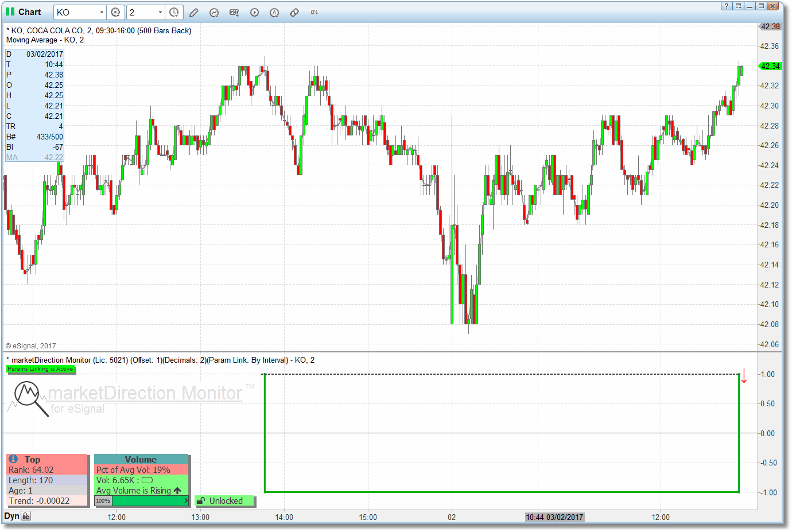Click the Avg Volume rising arrow
Screen dimensions: 792x532
click(x=177, y=491)
